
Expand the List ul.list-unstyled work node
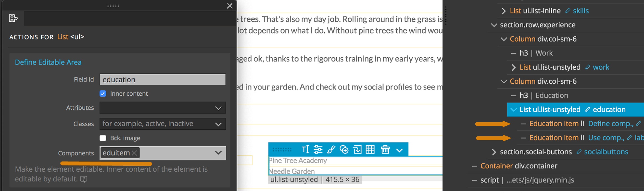click(513, 67)
